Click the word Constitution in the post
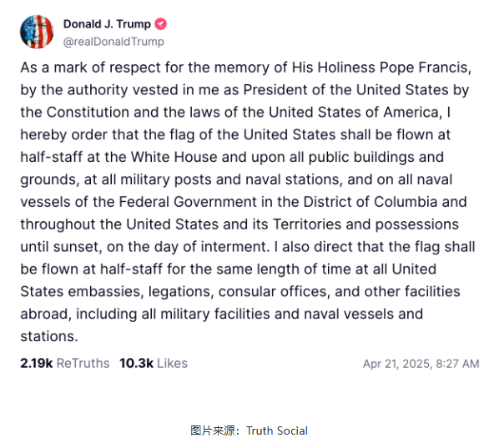The height and width of the screenshot is (448, 489). pos(88,113)
